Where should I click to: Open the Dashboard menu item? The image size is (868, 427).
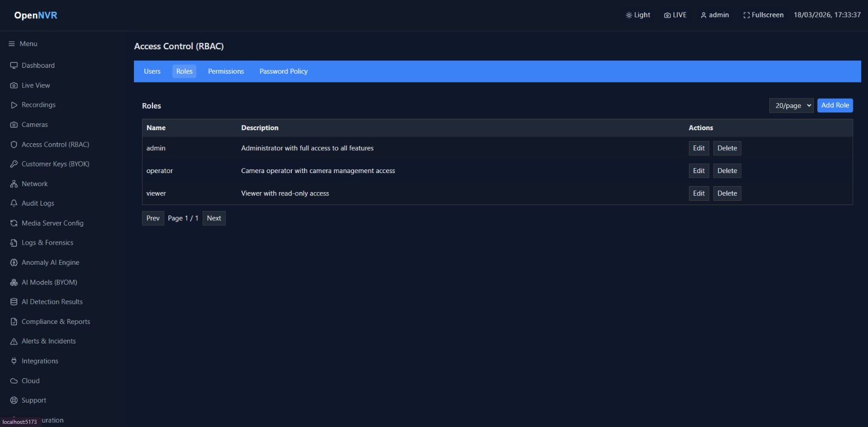pyautogui.click(x=38, y=66)
